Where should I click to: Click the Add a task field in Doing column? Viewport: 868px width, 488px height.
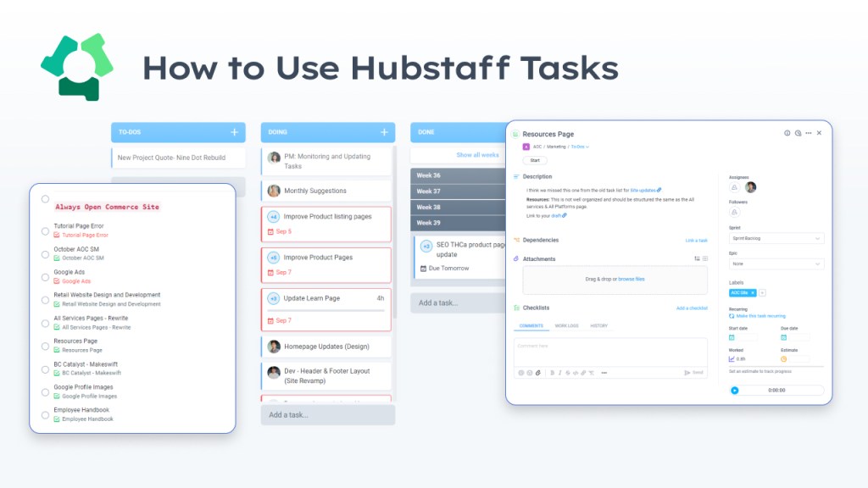click(x=327, y=414)
